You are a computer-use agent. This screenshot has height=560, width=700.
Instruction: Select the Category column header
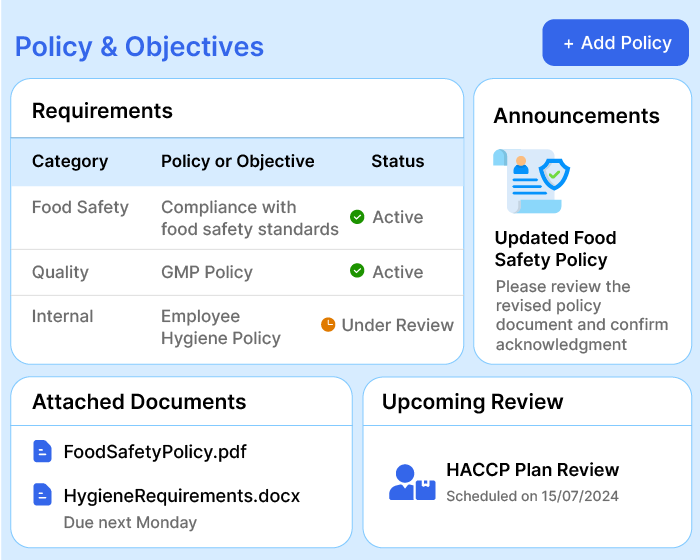(70, 161)
